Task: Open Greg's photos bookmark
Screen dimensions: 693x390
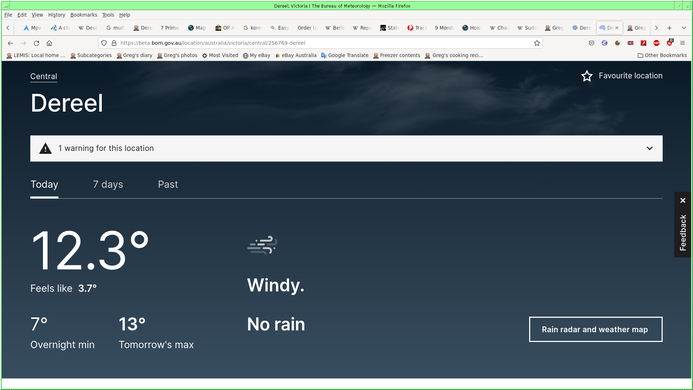Action: (x=177, y=56)
